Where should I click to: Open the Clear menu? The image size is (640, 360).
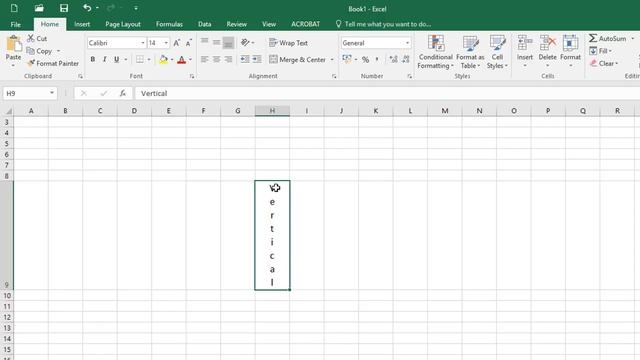point(604,64)
